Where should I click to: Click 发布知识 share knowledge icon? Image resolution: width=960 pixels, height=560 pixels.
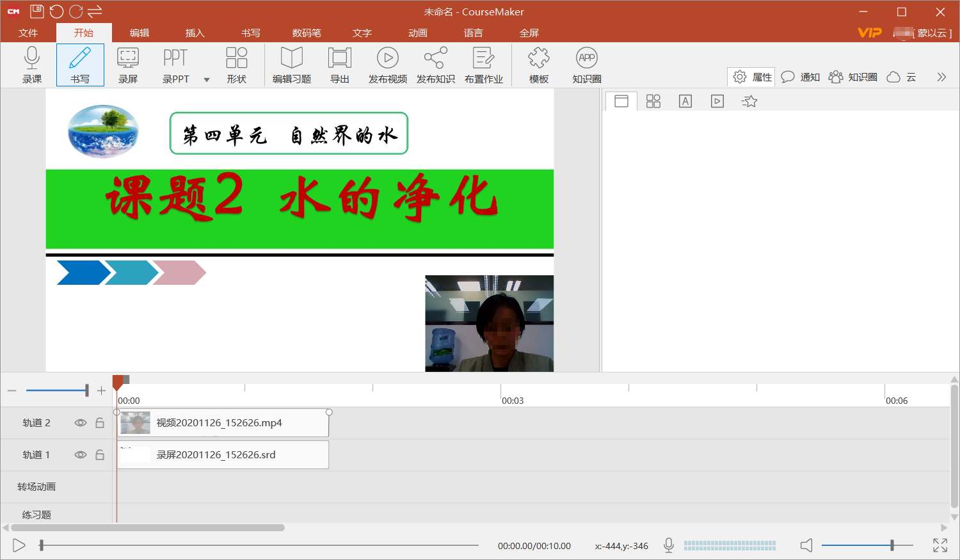click(435, 65)
